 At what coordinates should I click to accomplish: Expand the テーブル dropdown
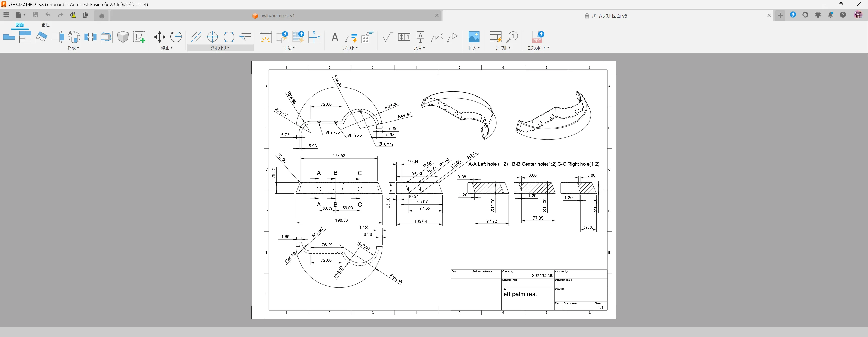(502, 47)
